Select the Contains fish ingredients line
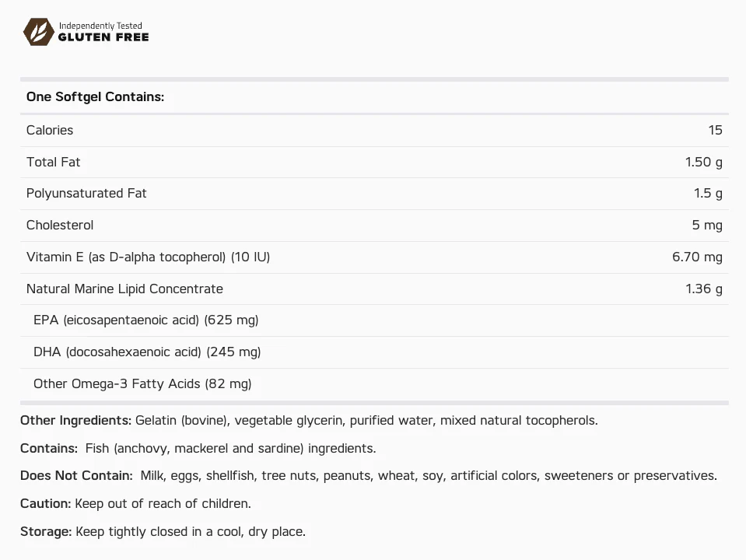The image size is (746, 560). click(x=198, y=448)
